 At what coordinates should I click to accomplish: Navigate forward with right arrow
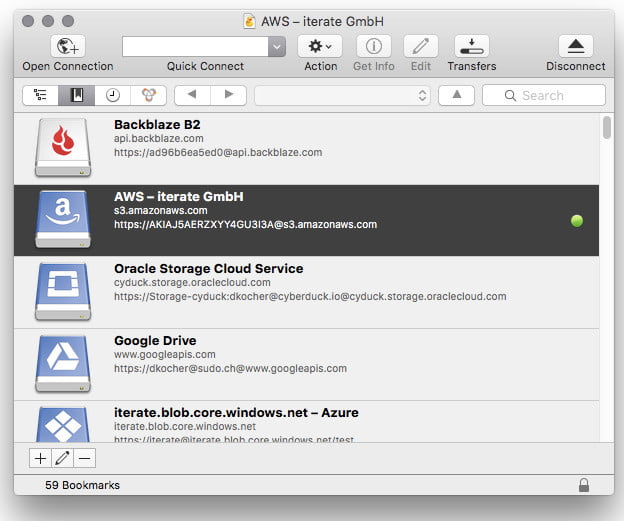(228, 95)
